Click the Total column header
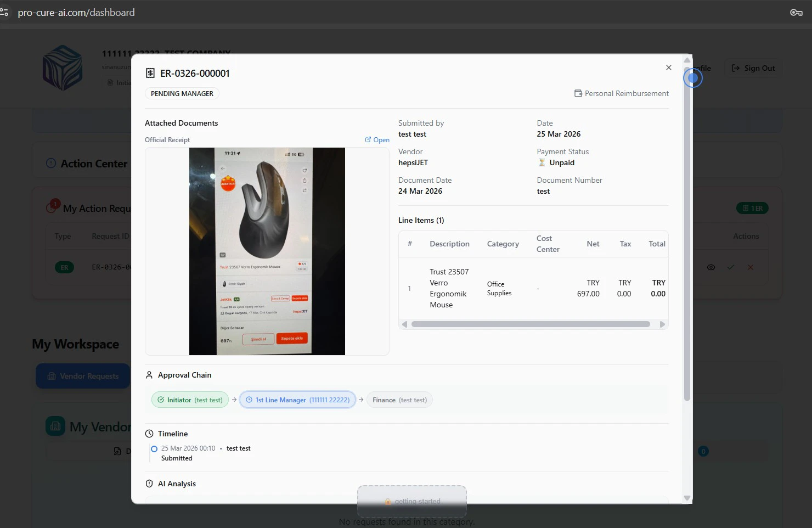Screen dimensions: 812x528 (657, 244)
